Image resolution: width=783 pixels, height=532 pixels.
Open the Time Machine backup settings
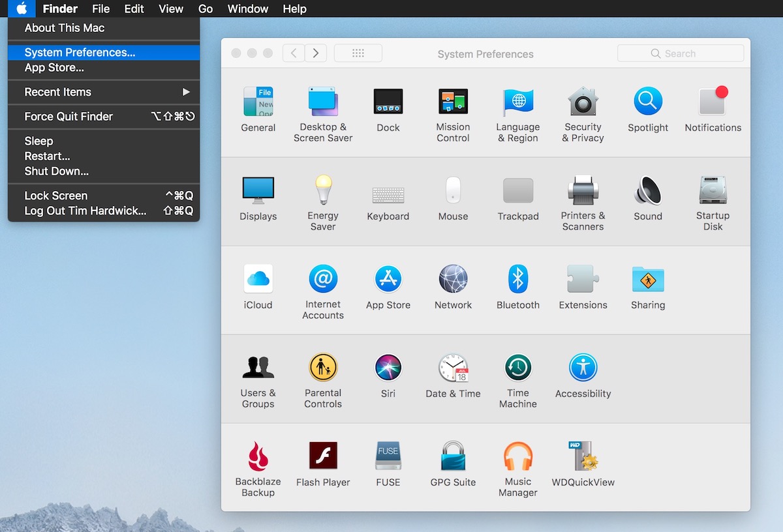pyautogui.click(x=517, y=368)
